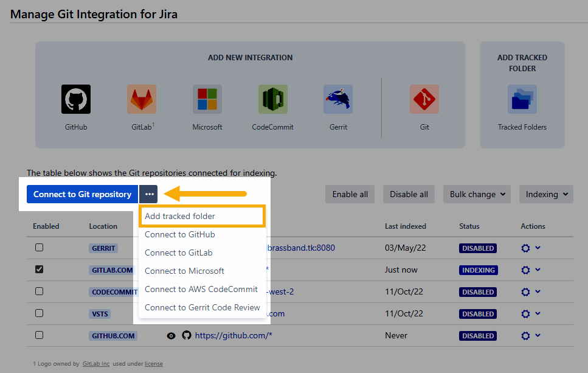
Task: Select Add tracked folder menu item
Action: 180,216
